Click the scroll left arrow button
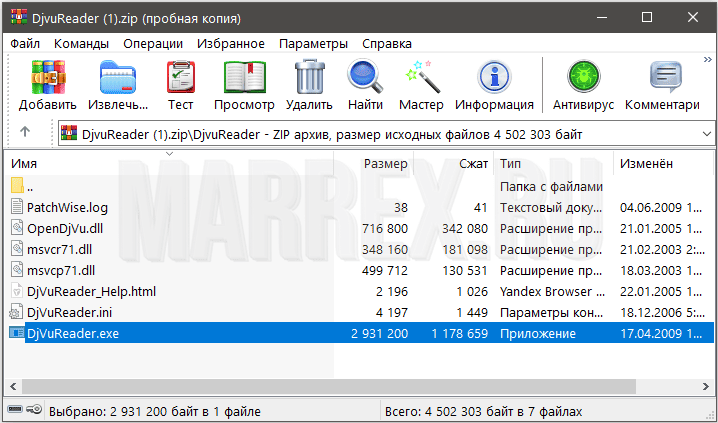Screen dimensions: 718x423 13,386
